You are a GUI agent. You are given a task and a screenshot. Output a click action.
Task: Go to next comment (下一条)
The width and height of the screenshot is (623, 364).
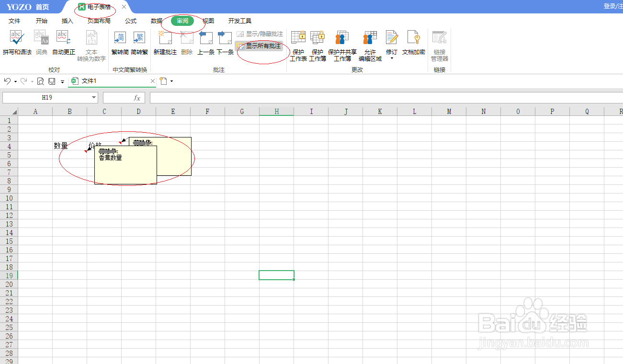(225, 43)
